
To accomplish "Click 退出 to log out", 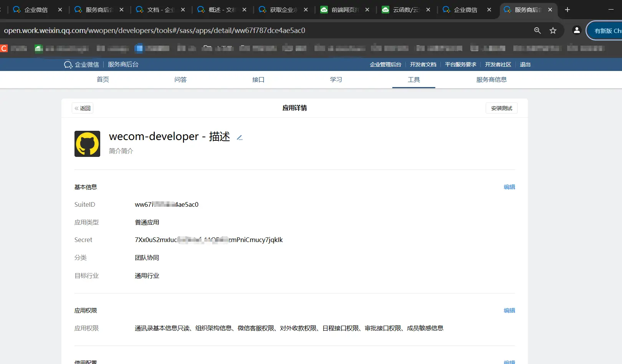I will [525, 64].
